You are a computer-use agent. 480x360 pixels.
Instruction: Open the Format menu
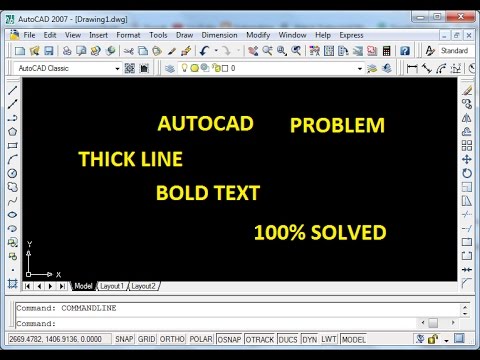click(128, 35)
